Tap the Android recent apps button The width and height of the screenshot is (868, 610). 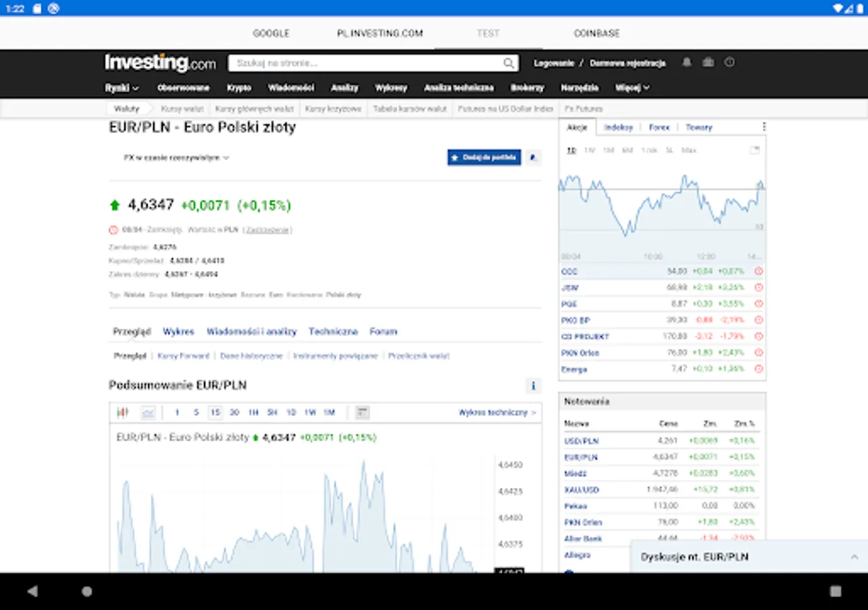tap(835, 591)
